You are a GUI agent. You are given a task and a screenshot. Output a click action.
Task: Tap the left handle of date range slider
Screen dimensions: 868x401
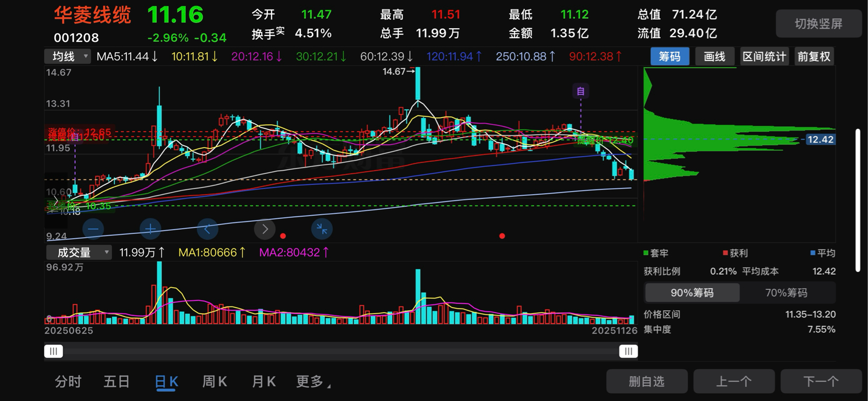(x=53, y=351)
